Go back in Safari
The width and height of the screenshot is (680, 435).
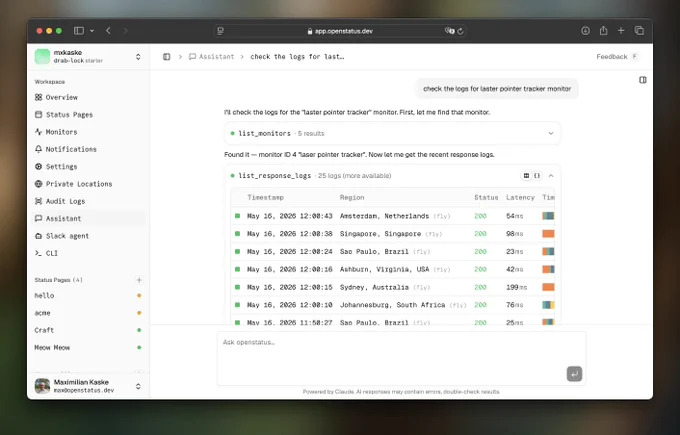click(108, 31)
